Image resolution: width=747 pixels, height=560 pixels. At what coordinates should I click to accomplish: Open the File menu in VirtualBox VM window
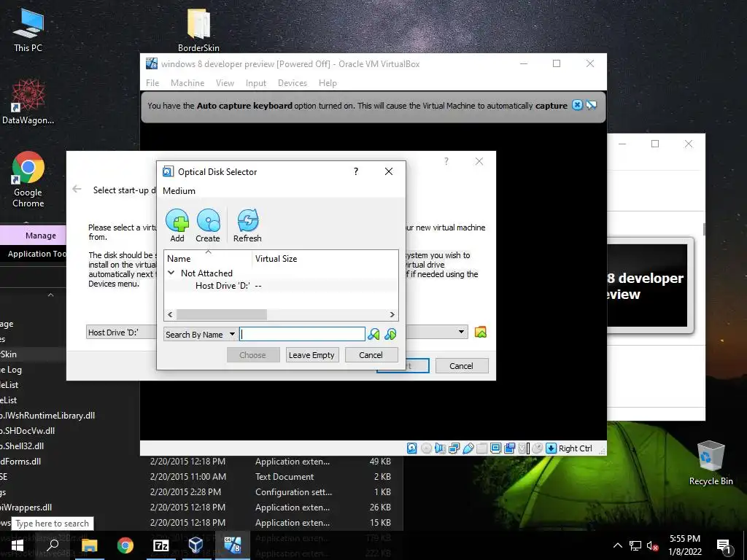click(152, 83)
